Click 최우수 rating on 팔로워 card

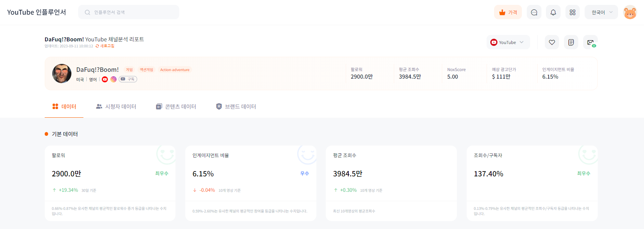[162, 173]
